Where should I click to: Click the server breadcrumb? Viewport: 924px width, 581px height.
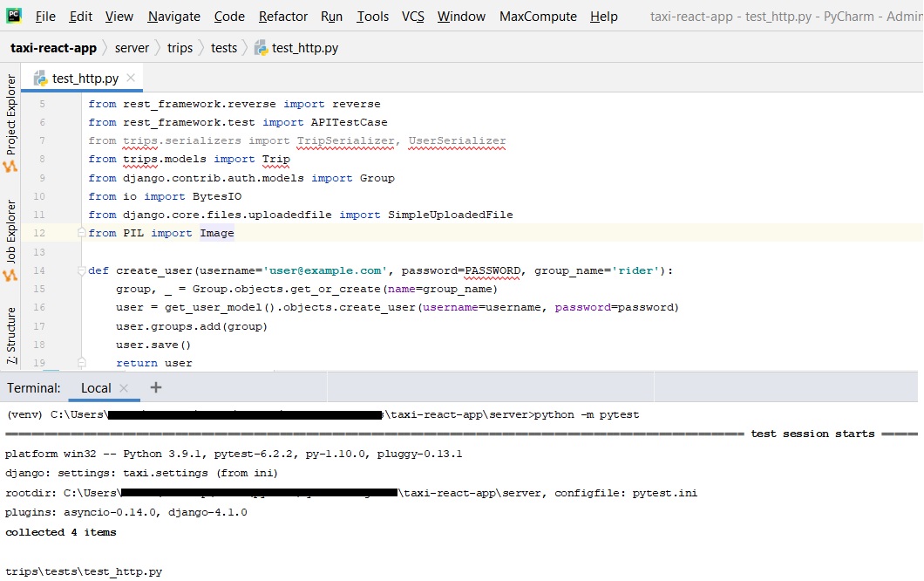(x=132, y=48)
